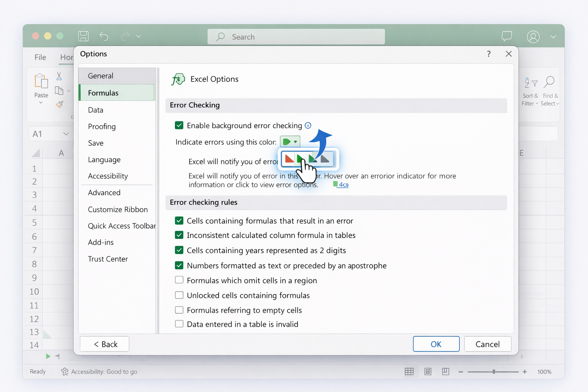Click info icon beside background error checking
This screenshot has height=392, width=588.
point(308,125)
